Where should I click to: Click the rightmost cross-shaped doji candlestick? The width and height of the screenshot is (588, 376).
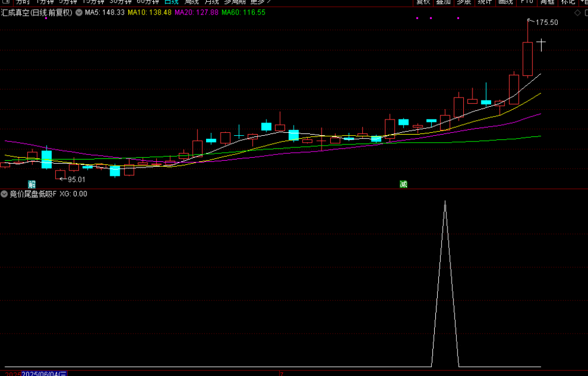(x=541, y=43)
